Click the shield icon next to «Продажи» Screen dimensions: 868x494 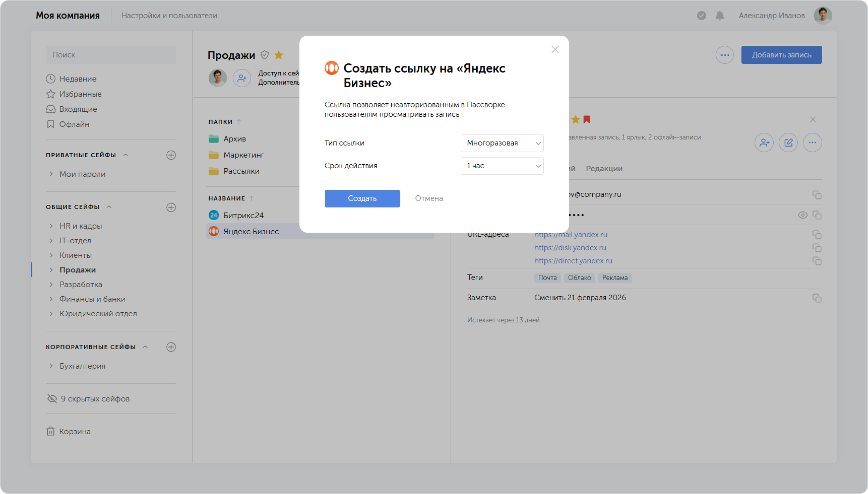click(x=264, y=55)
